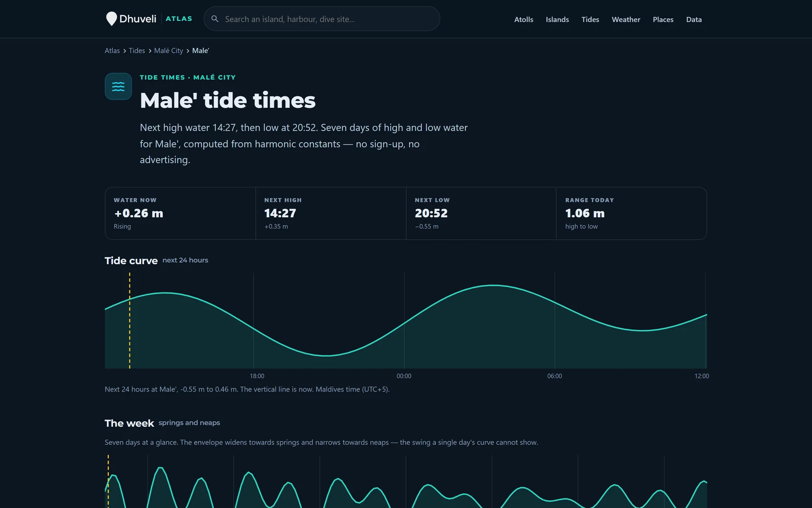Click the 'Male' tide times' page title
812x508 pixels.
228,100
